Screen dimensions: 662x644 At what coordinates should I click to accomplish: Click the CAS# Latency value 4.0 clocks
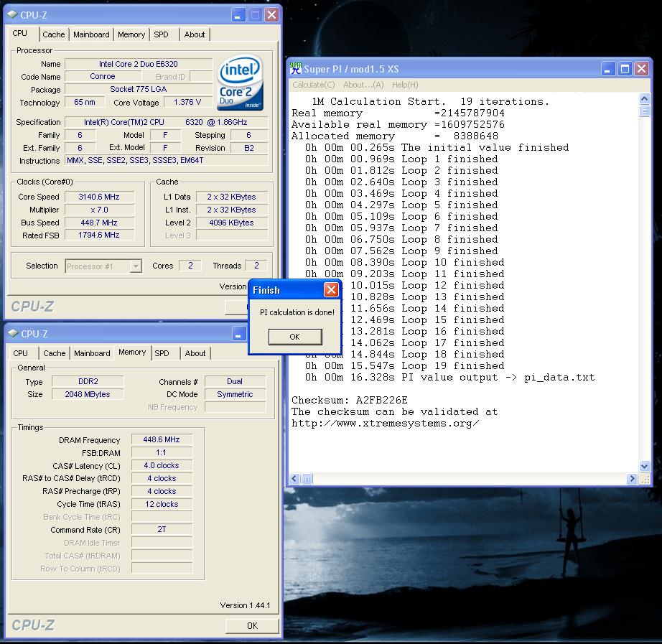(162, 465)
